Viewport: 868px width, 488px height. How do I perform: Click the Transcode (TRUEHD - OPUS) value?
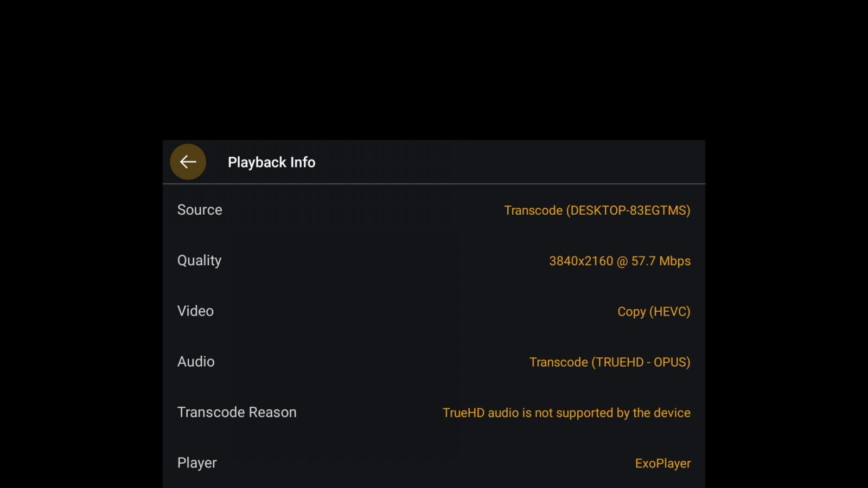(x=610, y=362)
